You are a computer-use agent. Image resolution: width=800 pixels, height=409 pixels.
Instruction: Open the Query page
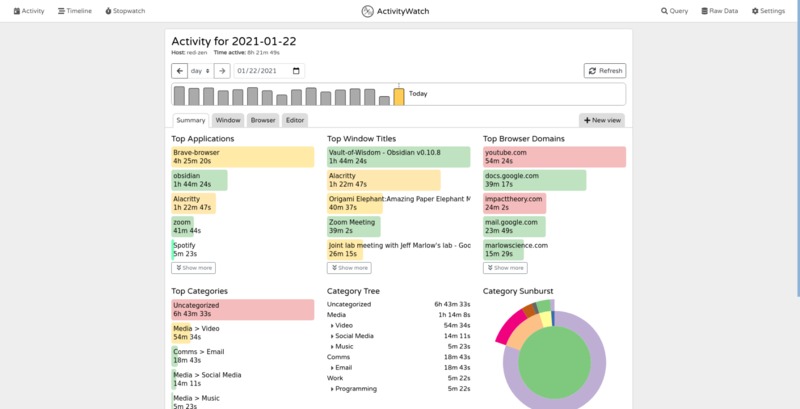pos(674,11)
